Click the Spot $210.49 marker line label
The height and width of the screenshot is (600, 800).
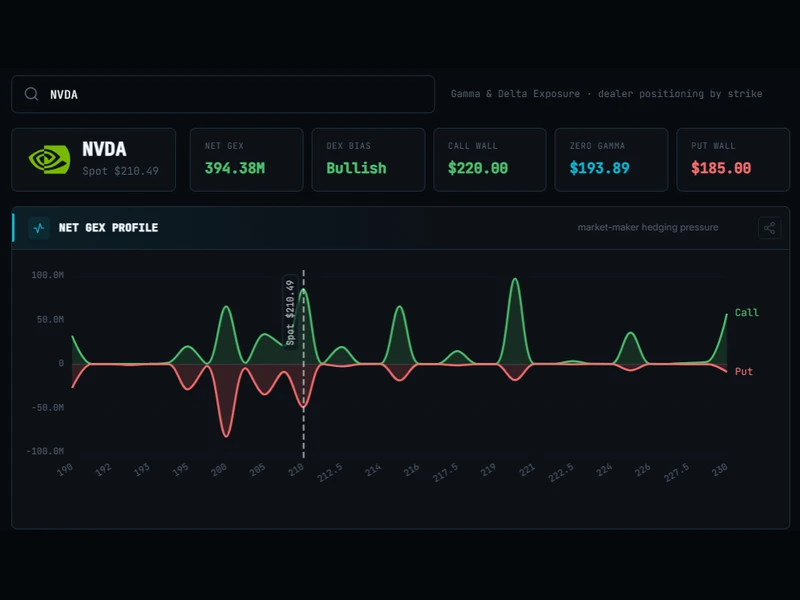point(290,312)
